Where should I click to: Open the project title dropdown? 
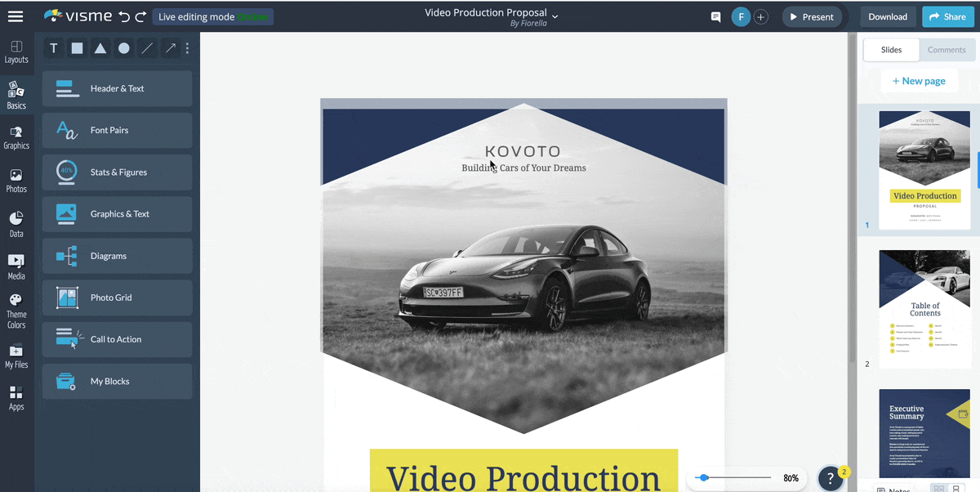[x=555, y=16]
